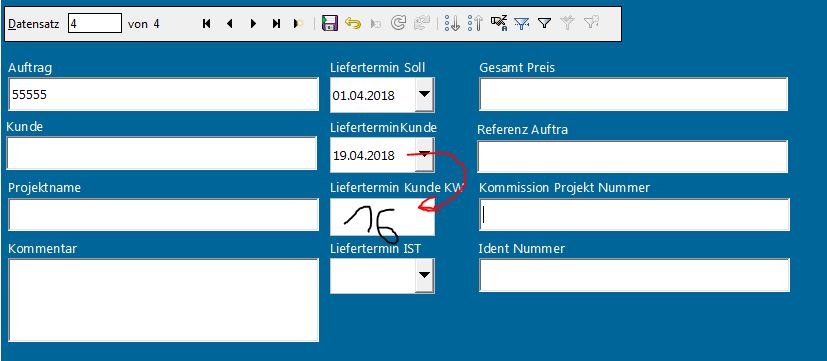
Task: Click the Liefertermin Soll date 01.04.2018
Action: (x=363, y=96)
